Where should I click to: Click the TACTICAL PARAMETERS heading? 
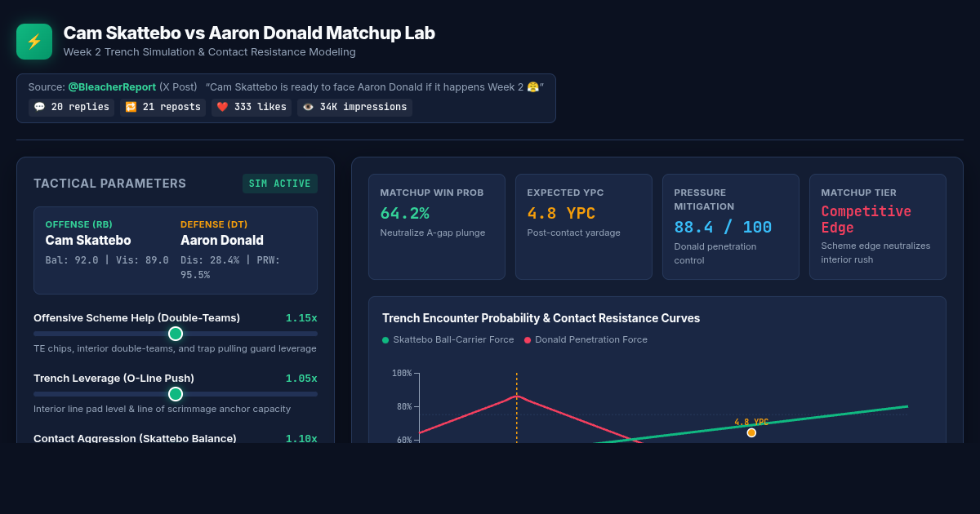[109, 184]
